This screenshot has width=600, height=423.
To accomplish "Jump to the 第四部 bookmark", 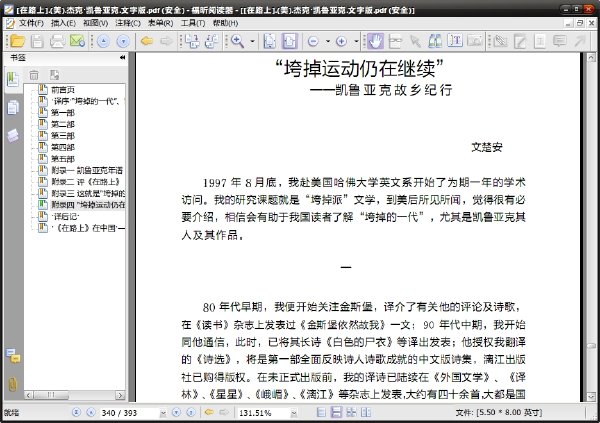I will coord(63,147).
